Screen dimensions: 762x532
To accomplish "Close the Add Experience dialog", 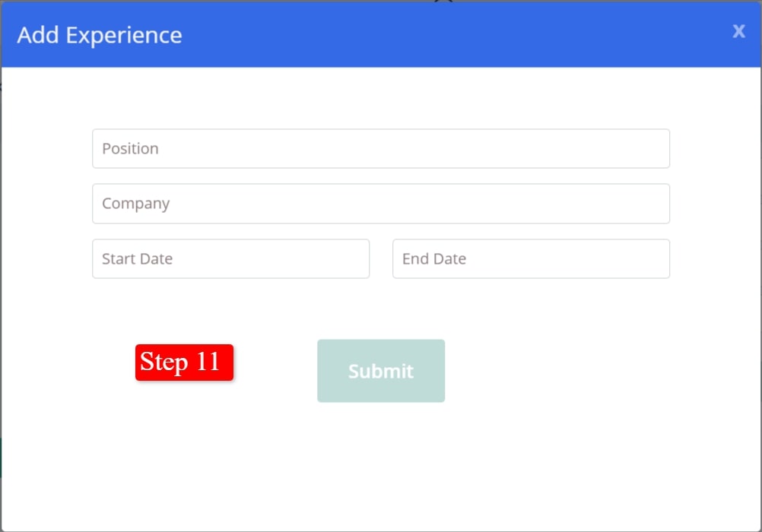I will click(x=738, y=31).
